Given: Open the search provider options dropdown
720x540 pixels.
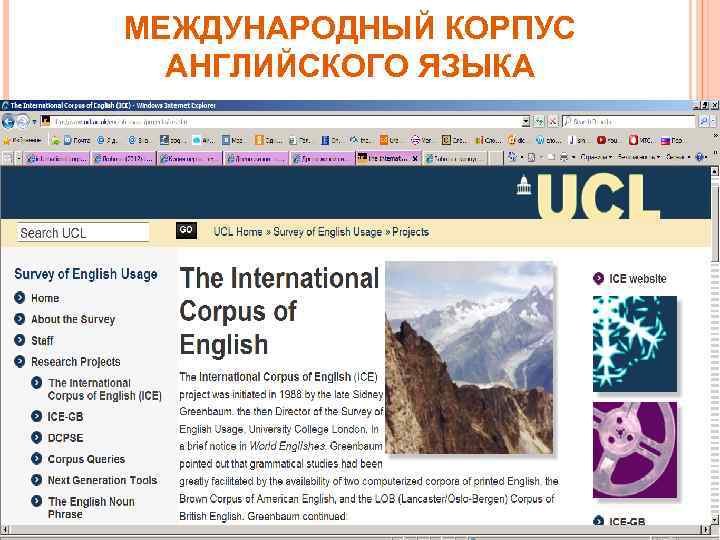Looking at the screenshot, I should coord(714,122).
